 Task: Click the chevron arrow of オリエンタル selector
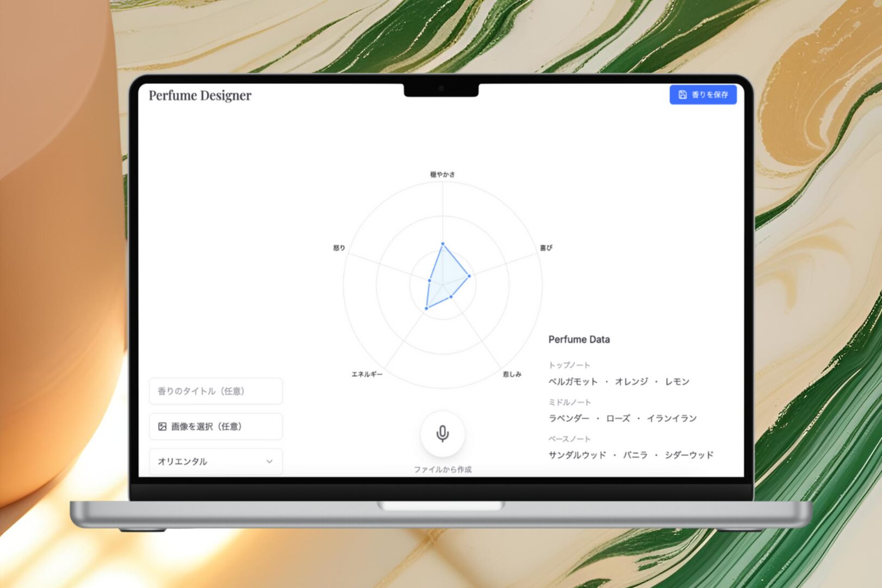tap(269, 461)
